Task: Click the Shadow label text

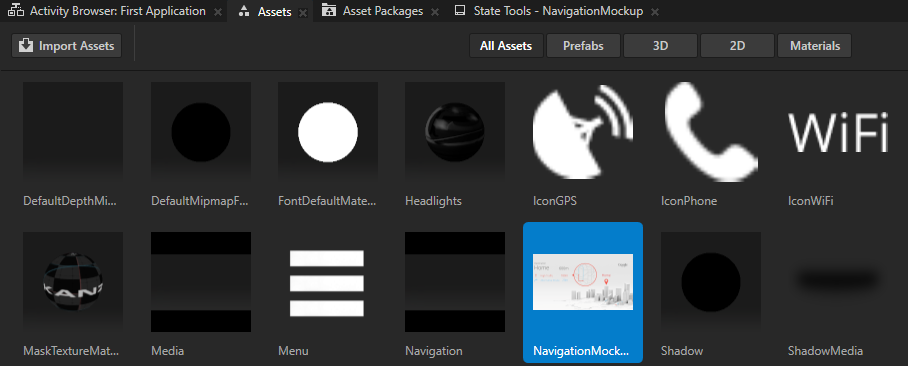Action: [x=682, y=351]
